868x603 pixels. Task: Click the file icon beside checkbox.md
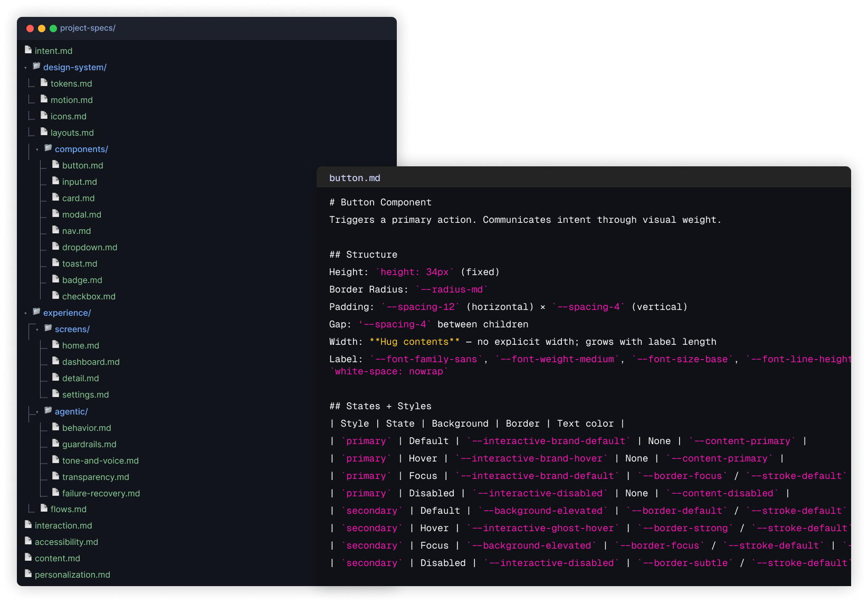[56, 295]
